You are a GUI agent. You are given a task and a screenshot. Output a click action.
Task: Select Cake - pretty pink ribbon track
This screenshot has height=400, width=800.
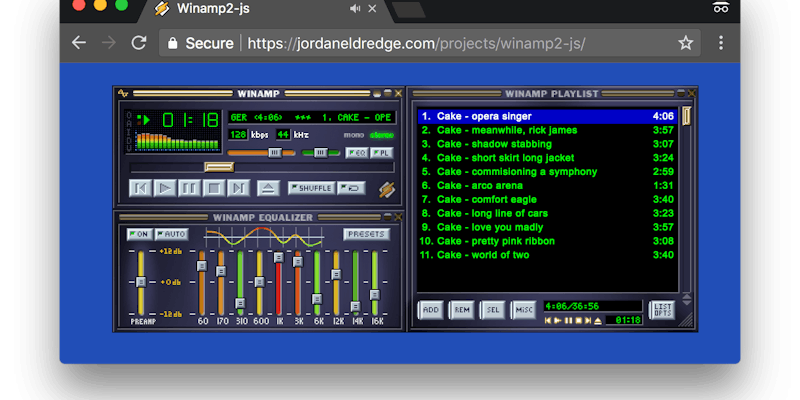(548, 241)
